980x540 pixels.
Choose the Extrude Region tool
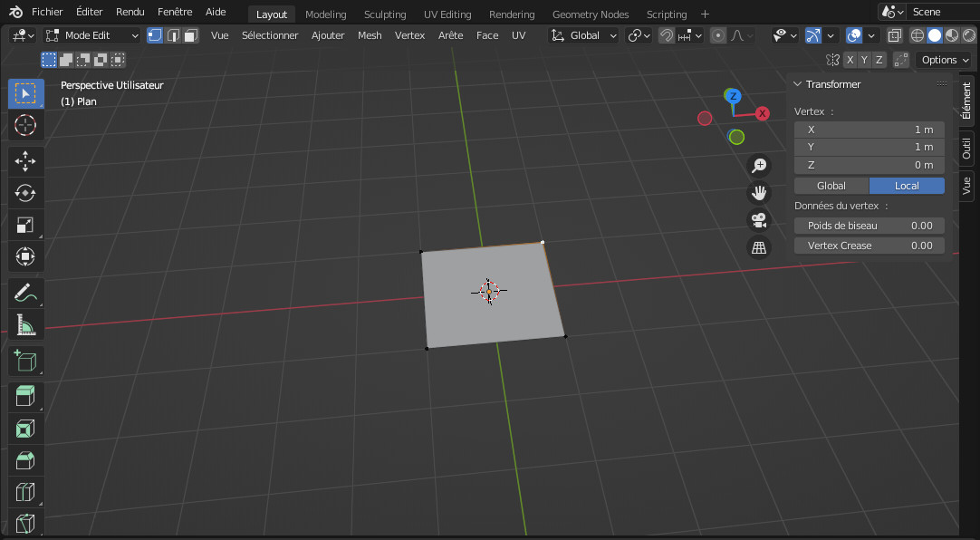pos(25,396)
